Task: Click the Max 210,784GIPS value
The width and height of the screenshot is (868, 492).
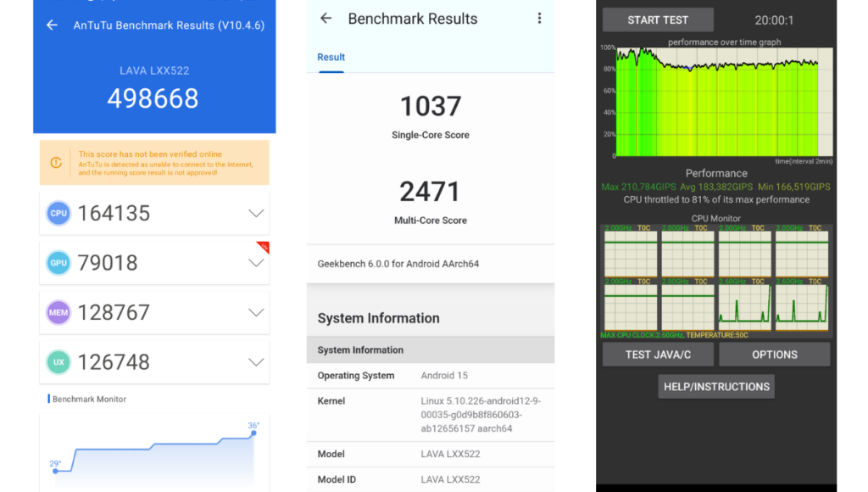Action: pyautogui.click(x=638, y=187)
